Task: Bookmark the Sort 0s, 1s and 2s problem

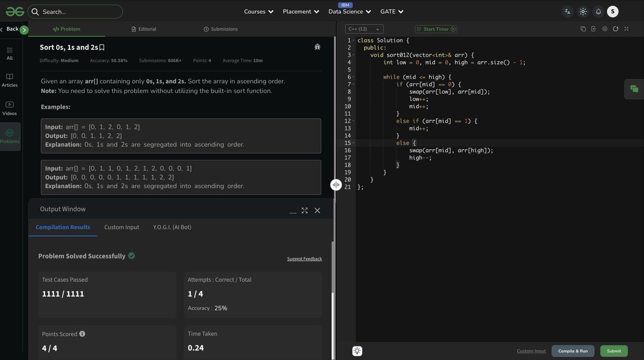Action: [102, 47]
